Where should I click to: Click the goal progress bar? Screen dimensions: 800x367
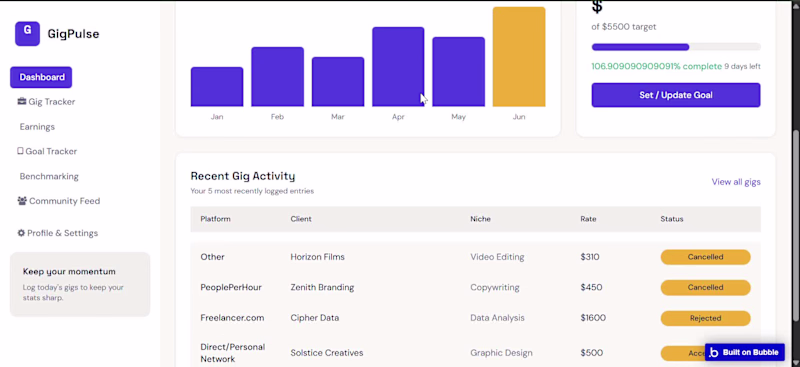(676, 47)
